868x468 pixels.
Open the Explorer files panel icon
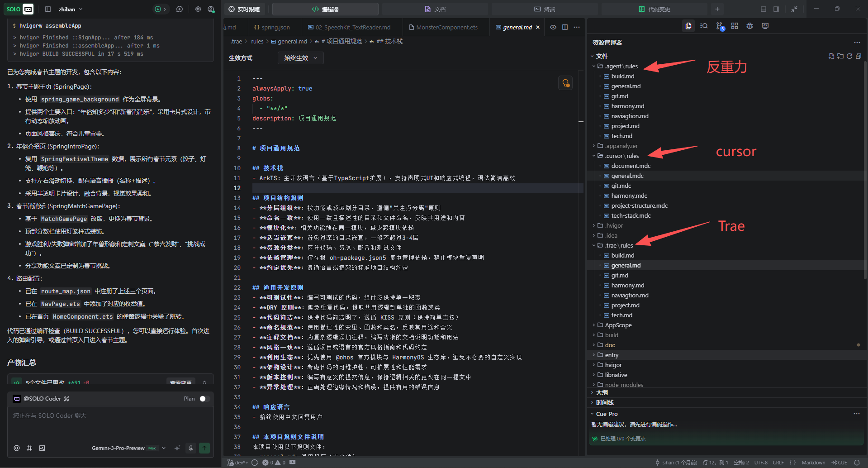(688, 26)
